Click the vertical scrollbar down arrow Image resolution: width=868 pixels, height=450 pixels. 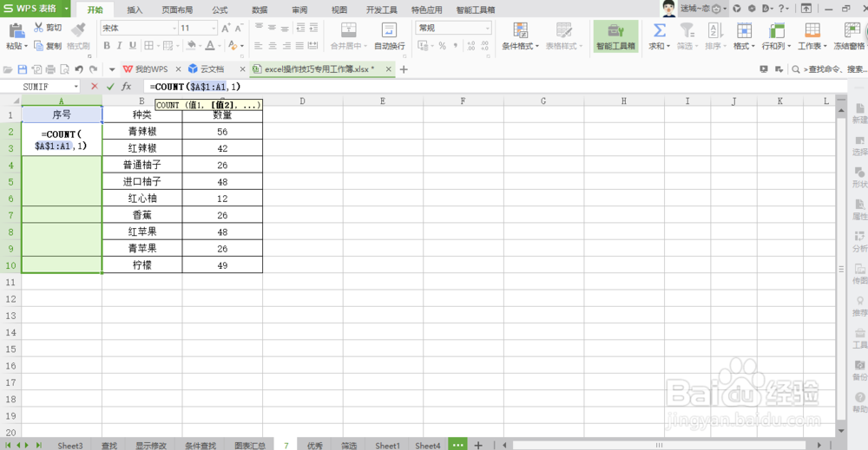click(x=841, y=431)
